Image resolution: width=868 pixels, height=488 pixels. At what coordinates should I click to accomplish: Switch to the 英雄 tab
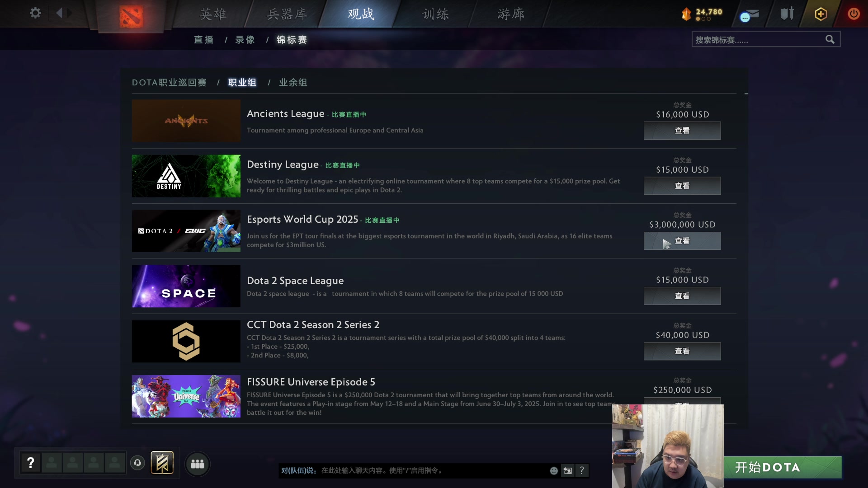coord(213,14)
